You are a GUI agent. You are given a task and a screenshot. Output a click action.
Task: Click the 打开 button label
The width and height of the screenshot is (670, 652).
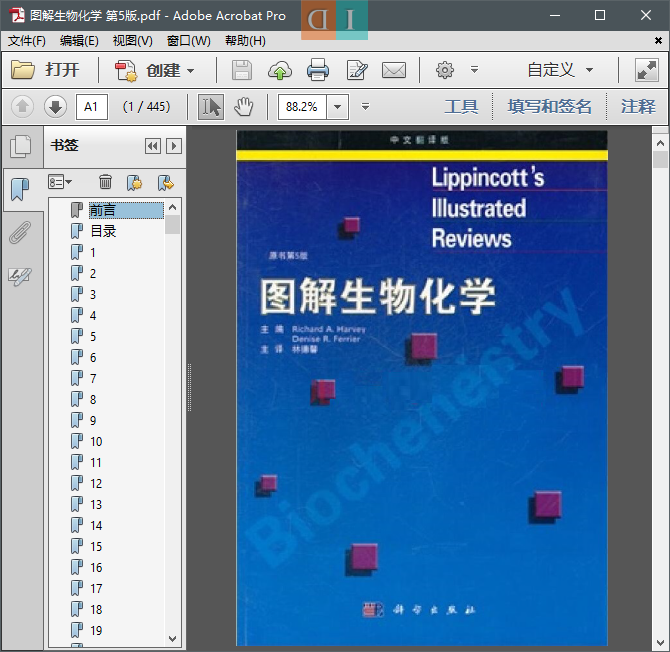[62, 70]
